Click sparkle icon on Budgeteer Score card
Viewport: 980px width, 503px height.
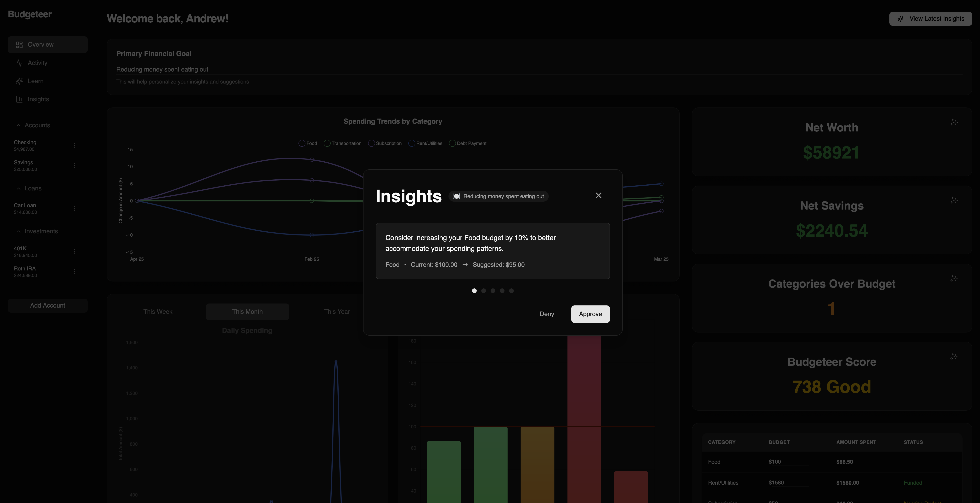(954, 356)
